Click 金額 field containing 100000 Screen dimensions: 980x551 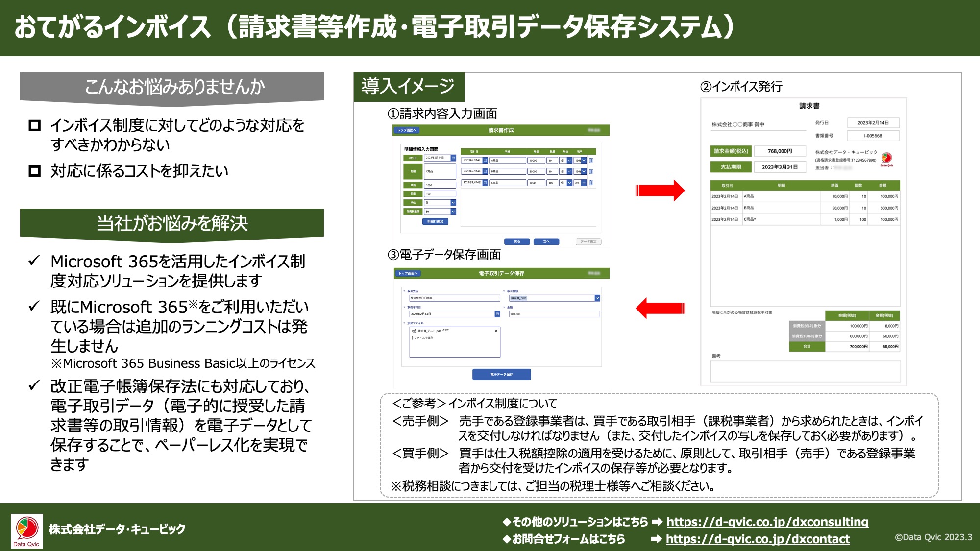554,314
